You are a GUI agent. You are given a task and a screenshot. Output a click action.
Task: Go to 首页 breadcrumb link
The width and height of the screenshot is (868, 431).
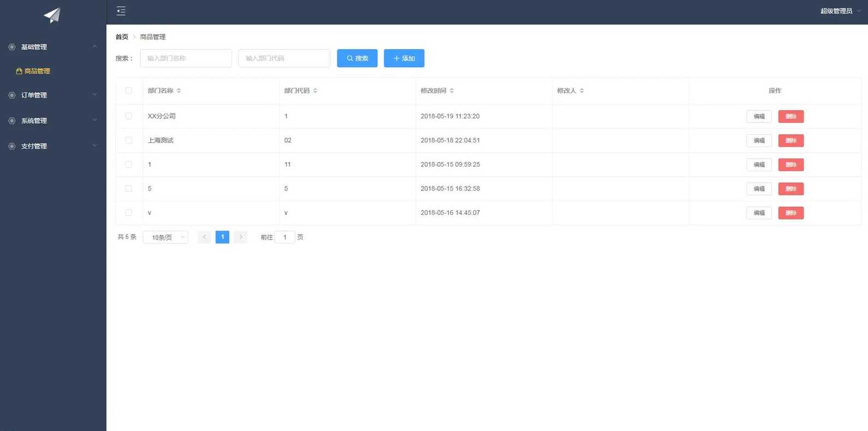tap(122, 37)
